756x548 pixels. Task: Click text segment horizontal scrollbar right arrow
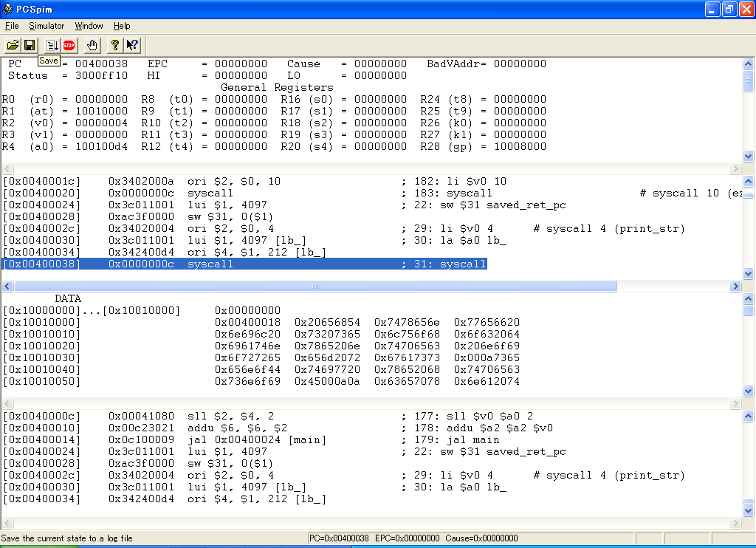coord(735,287)
